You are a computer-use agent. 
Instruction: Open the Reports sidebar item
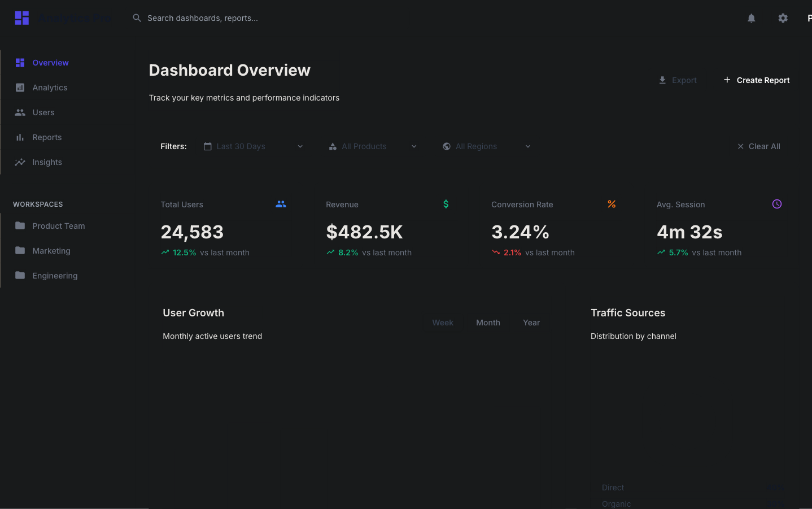click(47, 137)
